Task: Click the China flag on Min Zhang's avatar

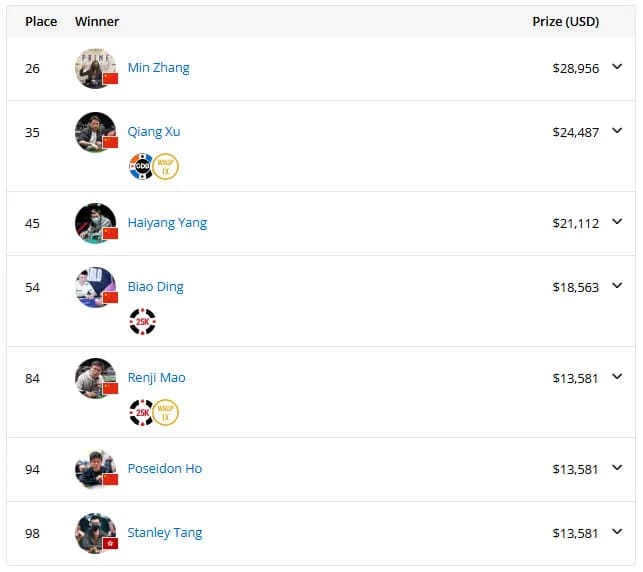Action: click(110, 78)
